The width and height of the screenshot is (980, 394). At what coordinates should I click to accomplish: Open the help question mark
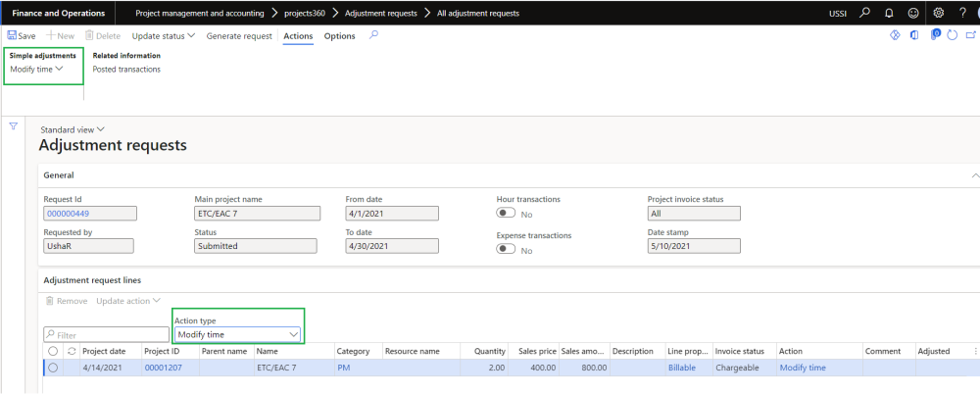click(x=962, y=13)
